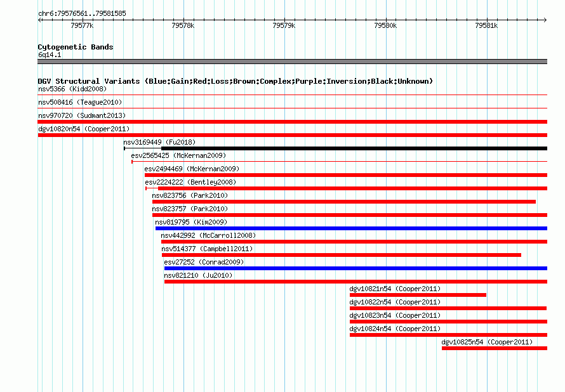This screenshot has height=392, width=565.
Task: Select the nsv821210 (Ju2010) label
Action: pos(198,275)
